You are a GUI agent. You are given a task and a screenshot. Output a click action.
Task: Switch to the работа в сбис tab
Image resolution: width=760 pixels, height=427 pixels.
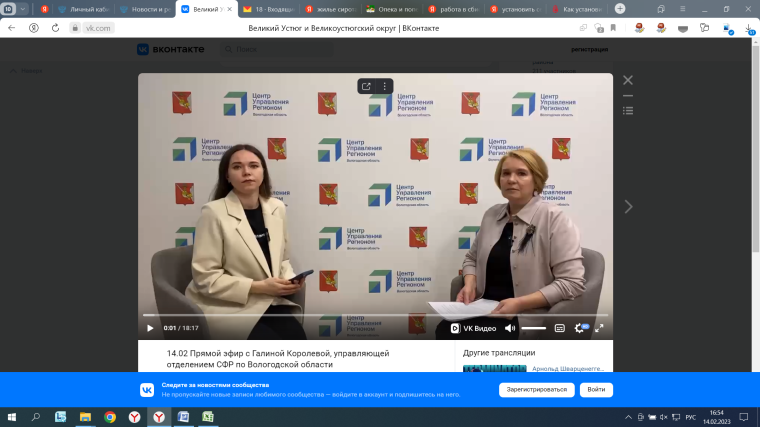[455, 9]
